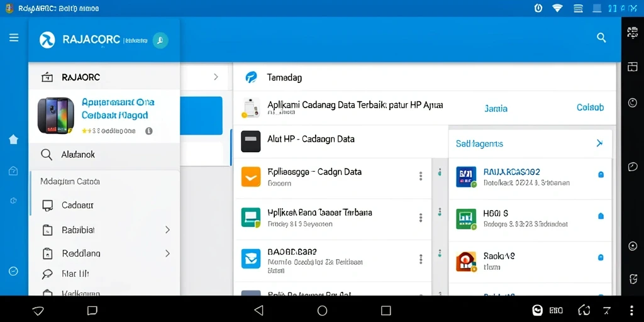Click the teal circular header icon
This screenshot has height=322, width=644.
[x=160, y=40]
